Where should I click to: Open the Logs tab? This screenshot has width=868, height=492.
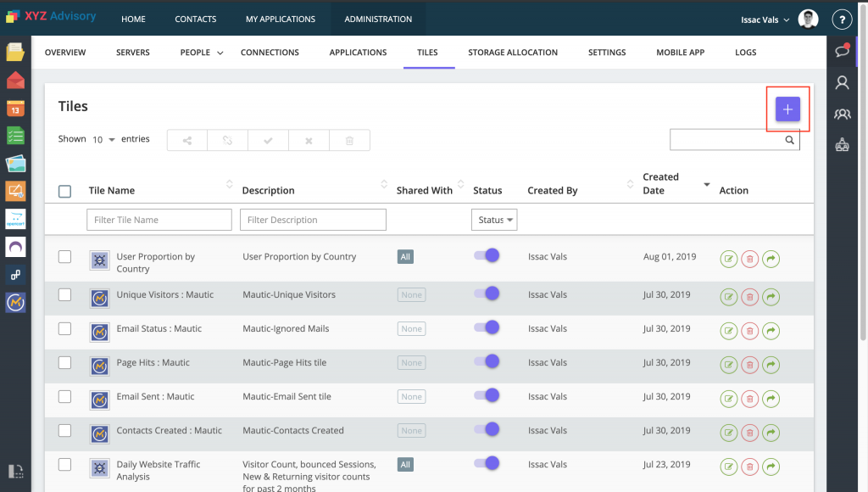746,52
